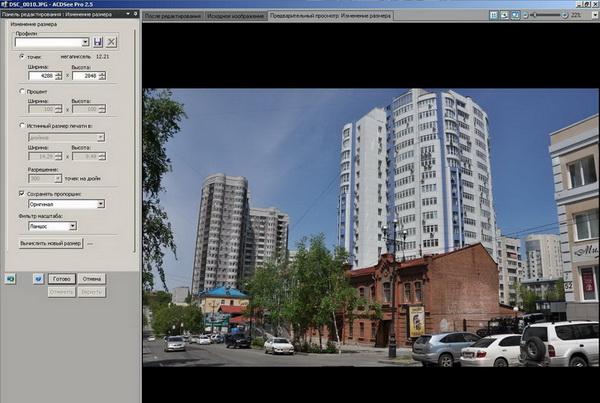Click the blue help question-mark icon

[38, 279]
